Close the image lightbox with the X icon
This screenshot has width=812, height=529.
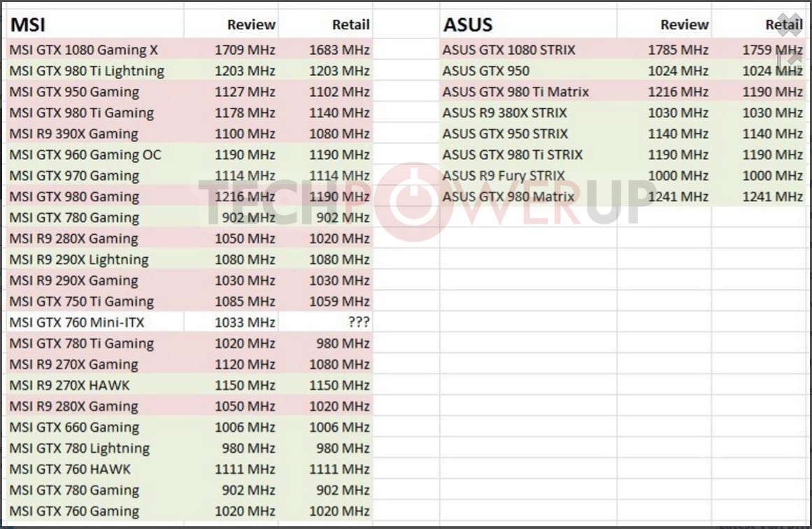click(x=789, y=25)
